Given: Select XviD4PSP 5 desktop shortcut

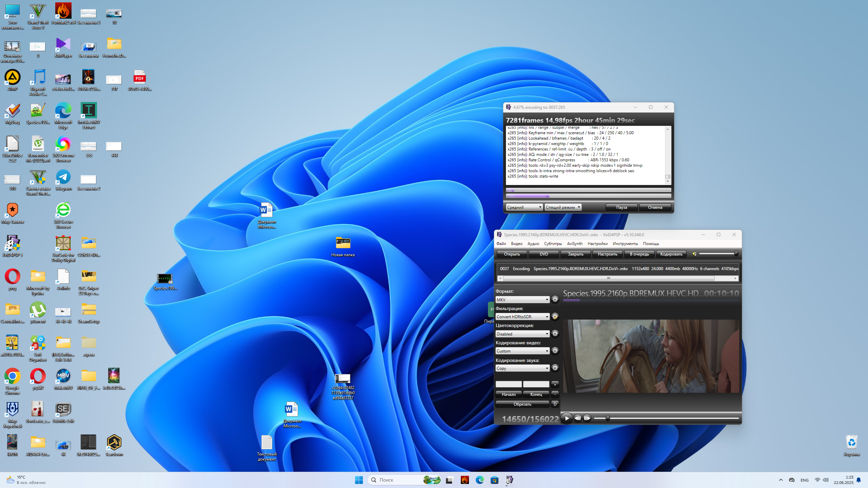Looking at the screenshot, I should (13, 247).
